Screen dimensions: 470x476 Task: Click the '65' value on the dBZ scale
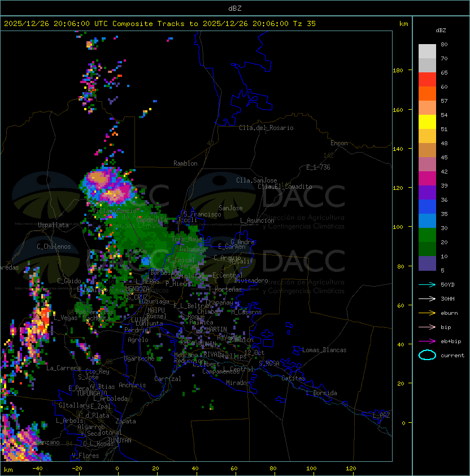444,72
